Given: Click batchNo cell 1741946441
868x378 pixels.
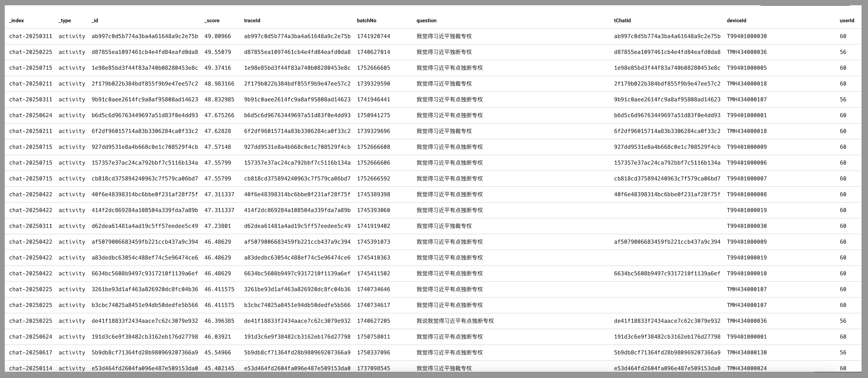Looking at the screenshot, I should 374,100.
